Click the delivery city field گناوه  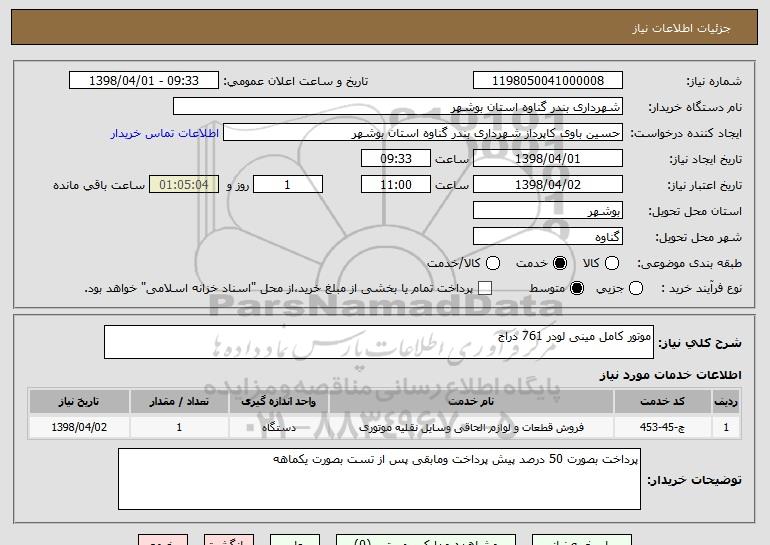pos(548,237)
